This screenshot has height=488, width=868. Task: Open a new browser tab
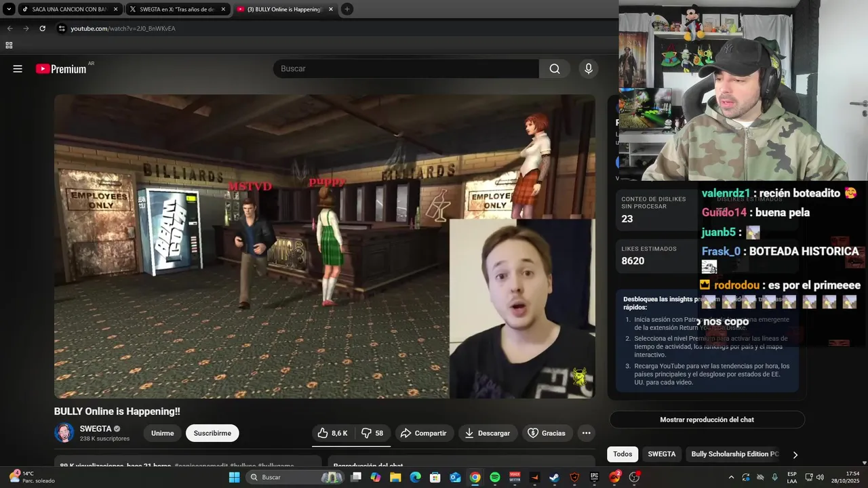(347, 9)
